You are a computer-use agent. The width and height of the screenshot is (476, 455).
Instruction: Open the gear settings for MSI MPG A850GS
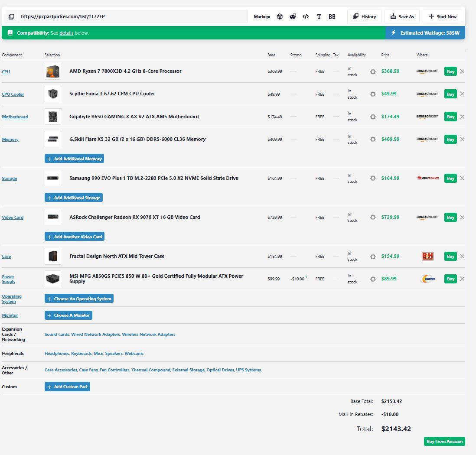(x=373, y=279)
